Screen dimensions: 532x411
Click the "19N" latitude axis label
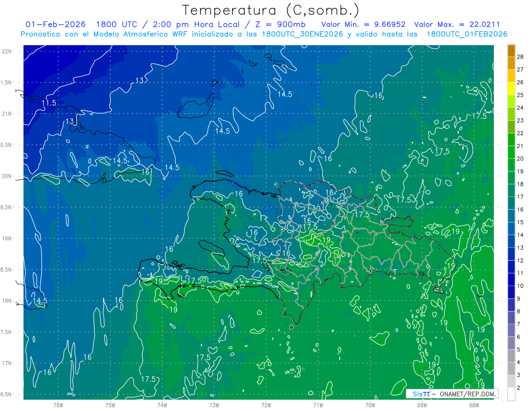(7, 239)
